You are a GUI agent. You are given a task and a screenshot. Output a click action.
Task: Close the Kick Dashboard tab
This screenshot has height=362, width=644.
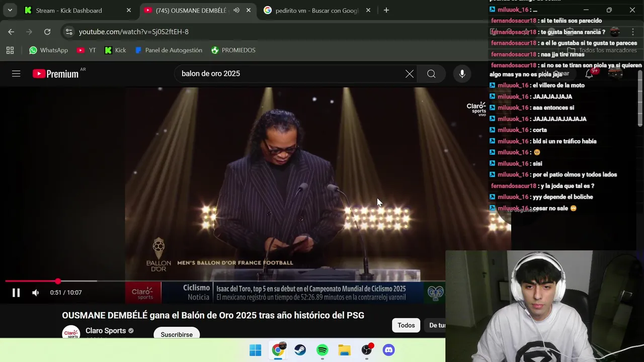click(129, 10)
